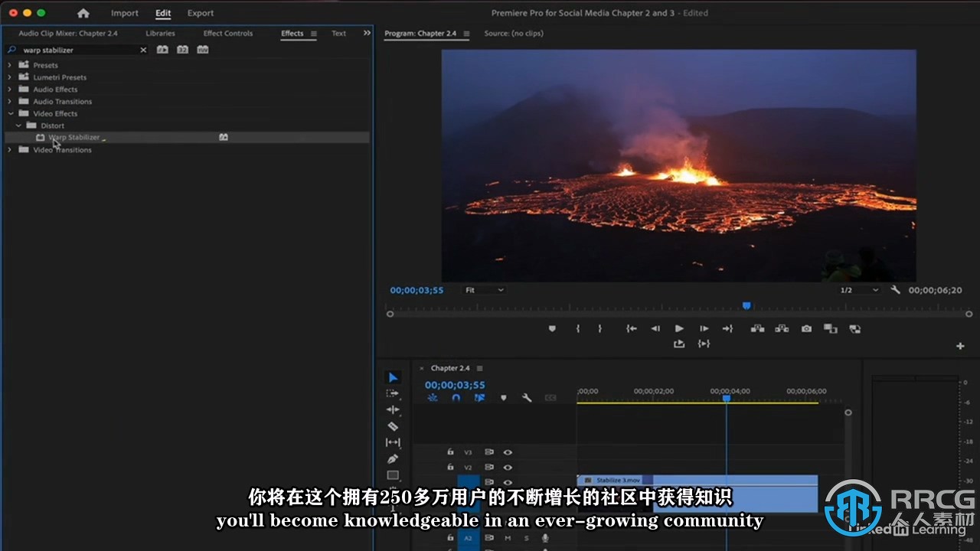Expand the Lumetri Presets folder
980x551 pixels.
point(9,77)
